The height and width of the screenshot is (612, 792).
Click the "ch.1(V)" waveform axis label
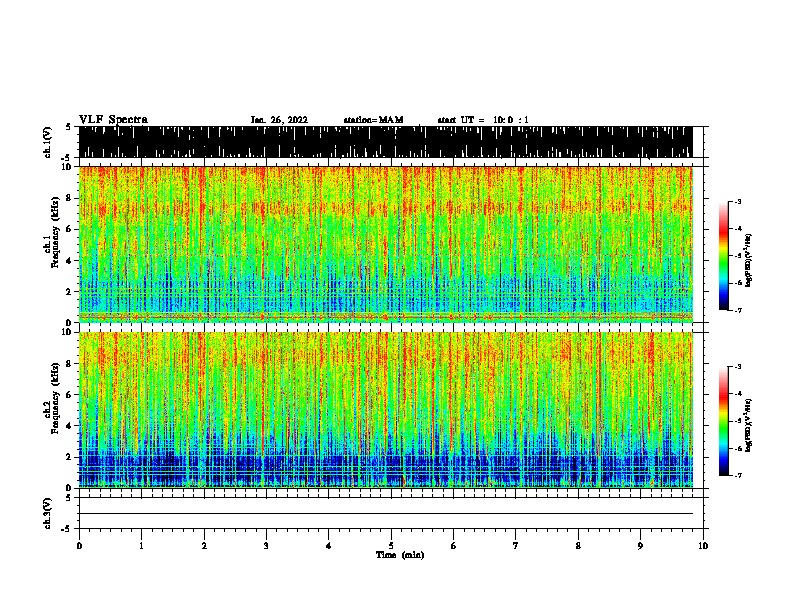(47, 141)
